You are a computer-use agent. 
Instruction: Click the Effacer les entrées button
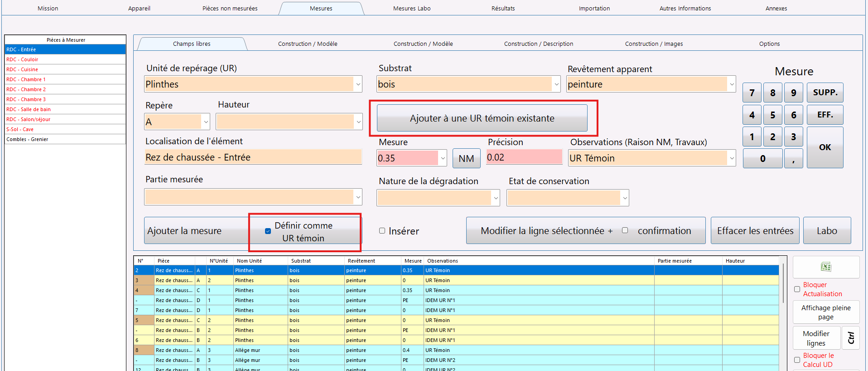click(755, 231)
